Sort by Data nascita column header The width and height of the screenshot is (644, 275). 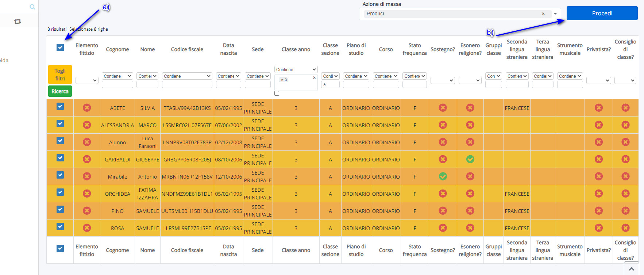[x=228, y=49]
